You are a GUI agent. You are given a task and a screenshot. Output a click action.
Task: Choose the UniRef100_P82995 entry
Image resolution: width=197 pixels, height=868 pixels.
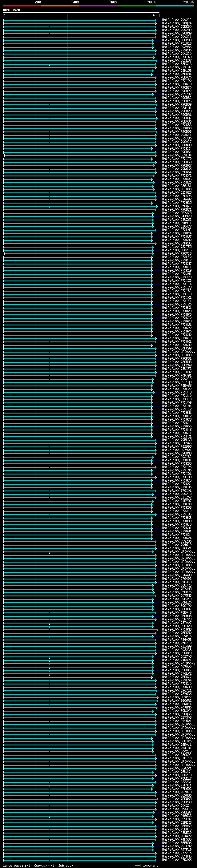click(x=177, y=447)
